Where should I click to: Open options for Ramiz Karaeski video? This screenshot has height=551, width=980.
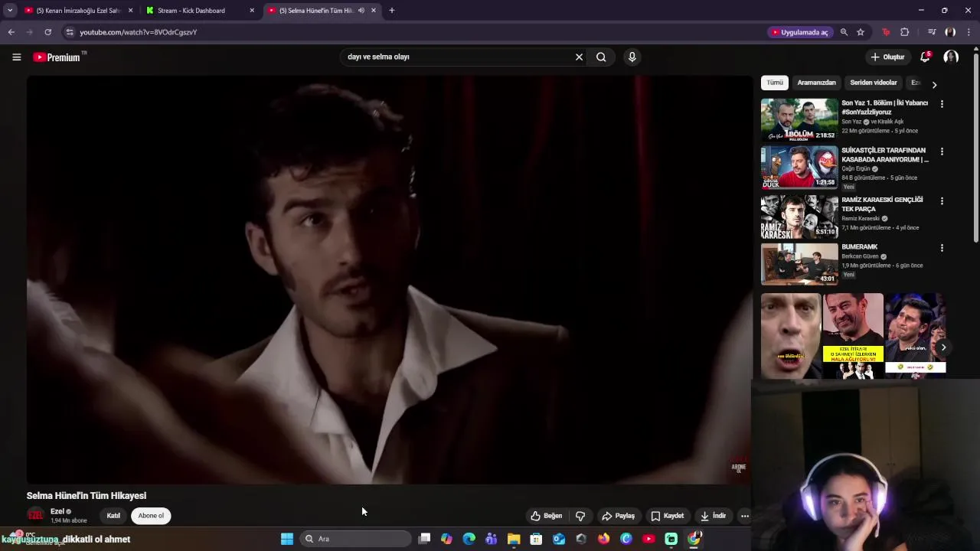point(942,201)
